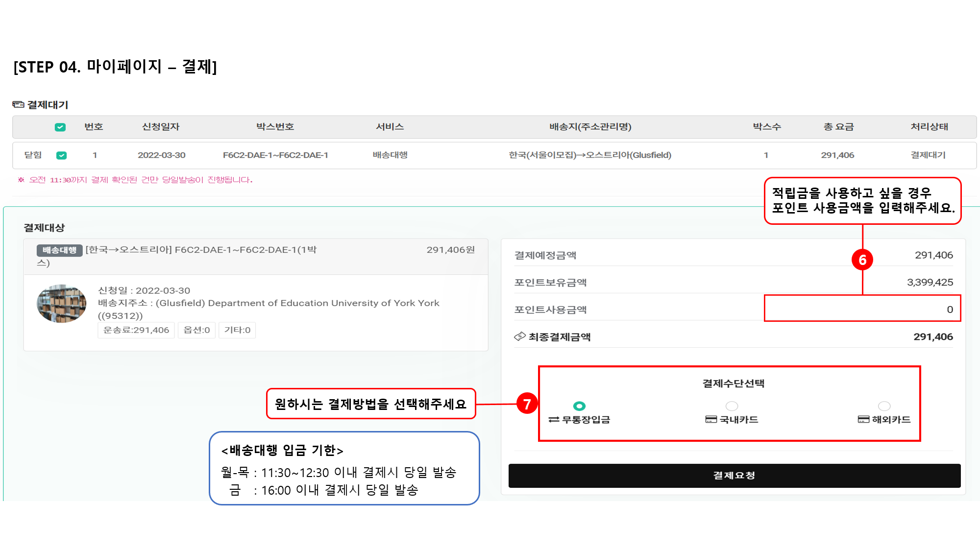Toggle the select-all checkbox in table header
The image size is (980, 551).
click(x=60, y=127)
